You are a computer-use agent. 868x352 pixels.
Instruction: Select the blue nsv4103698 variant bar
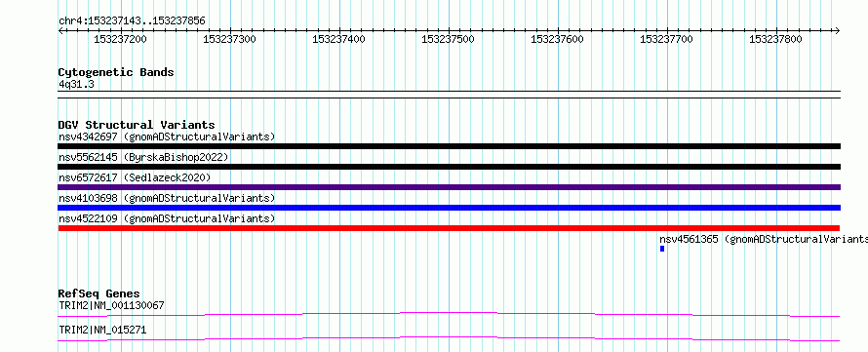[449, 208]
